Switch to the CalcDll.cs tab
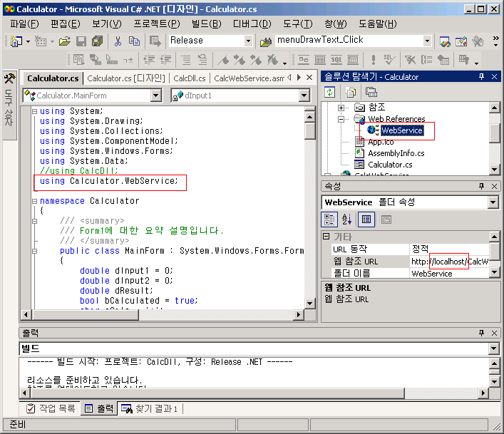This screenshot has width=504, height=434. (190, 78)
